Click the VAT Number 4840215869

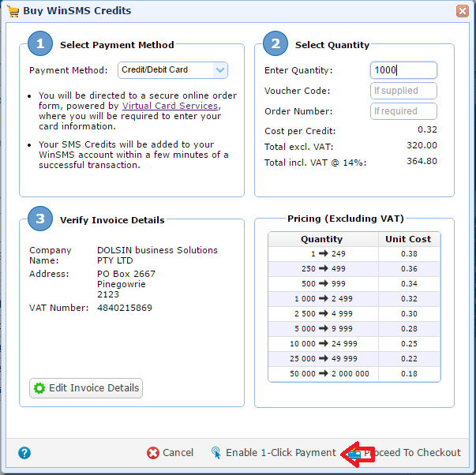[x=125, y=308]
